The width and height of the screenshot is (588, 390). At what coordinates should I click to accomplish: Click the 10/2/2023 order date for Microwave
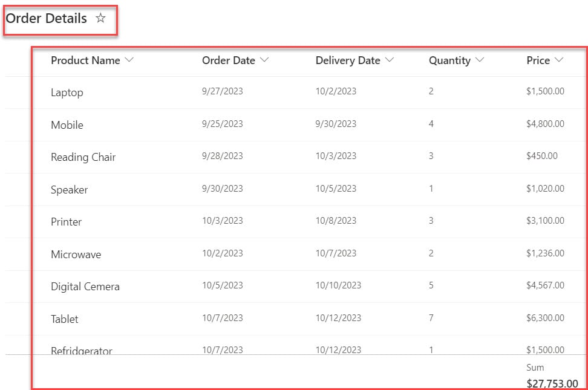pyautogui.click(x=223, y=253)
